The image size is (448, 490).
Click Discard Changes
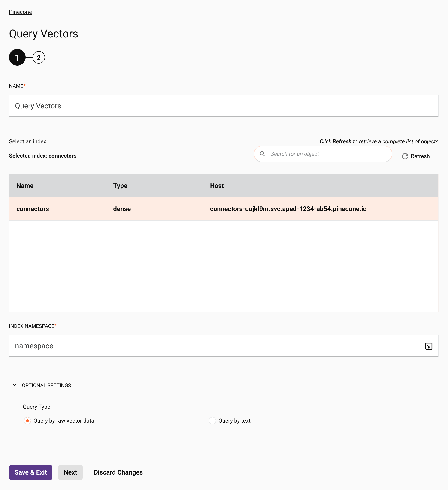pos(118,472)
